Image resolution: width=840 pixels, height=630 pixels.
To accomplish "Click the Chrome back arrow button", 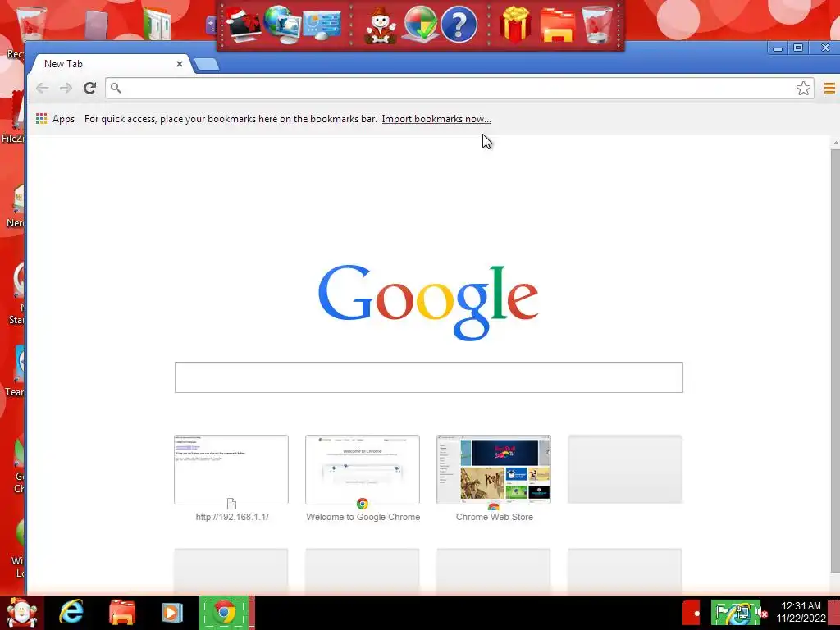I will click(x=43, y=89).
